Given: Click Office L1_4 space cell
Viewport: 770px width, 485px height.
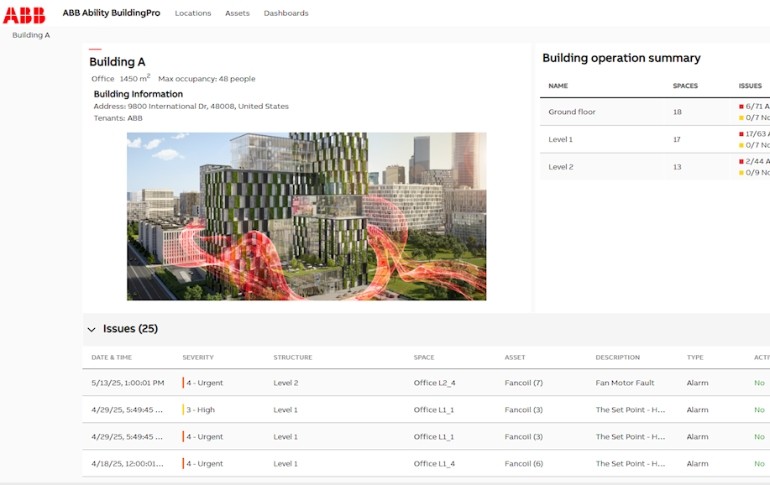Looking at the screenshot, I should (x=434, y=464).
